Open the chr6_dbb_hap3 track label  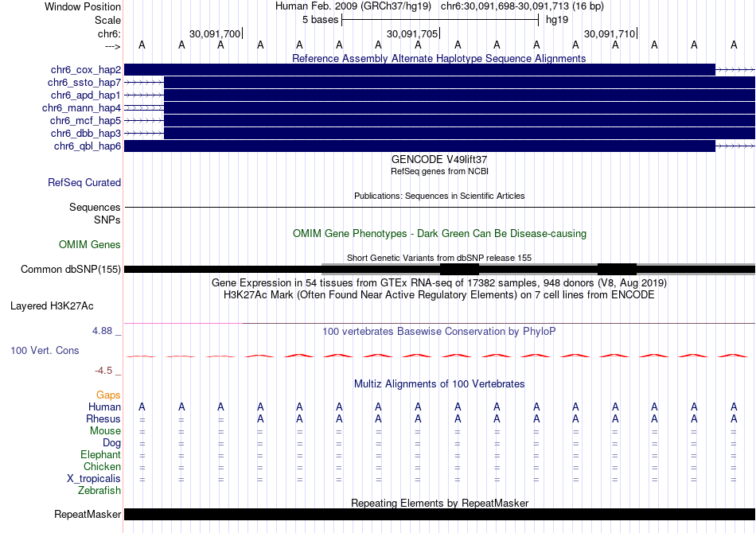point(86,133)
